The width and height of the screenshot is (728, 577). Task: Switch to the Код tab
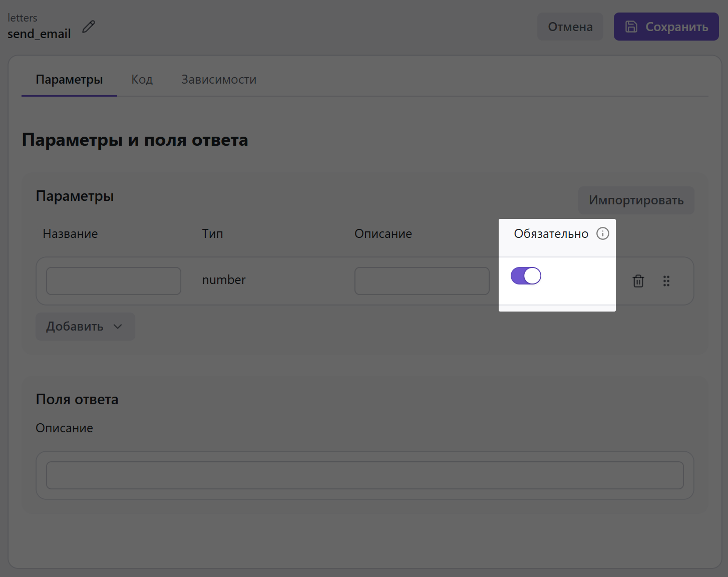click(x=142, y=80)
